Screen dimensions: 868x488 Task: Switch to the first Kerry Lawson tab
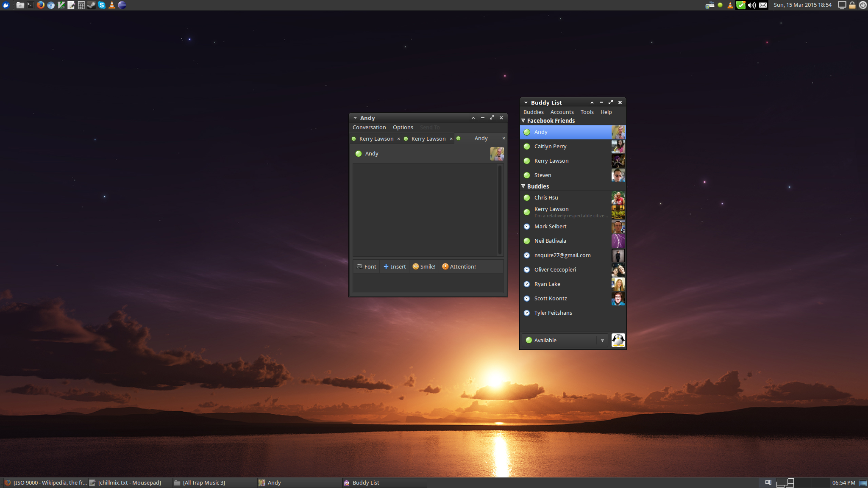376,139
